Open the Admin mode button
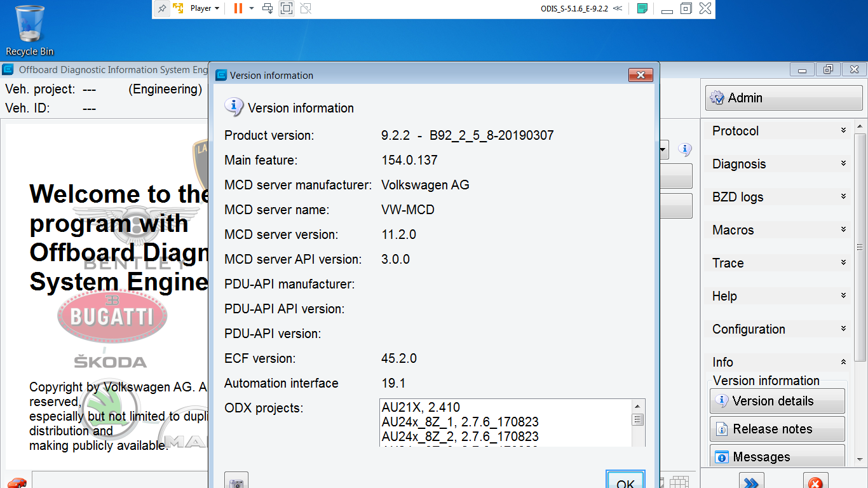868x488 pixels. (x=785, y=98)
